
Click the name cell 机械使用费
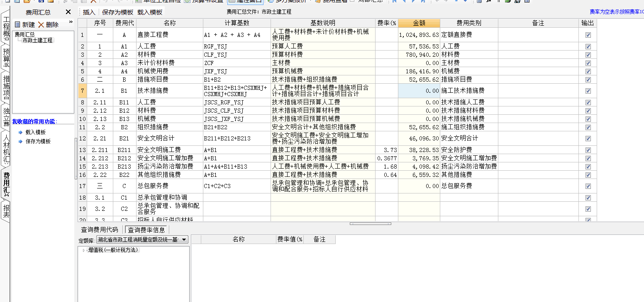click(x=170, y=71)
